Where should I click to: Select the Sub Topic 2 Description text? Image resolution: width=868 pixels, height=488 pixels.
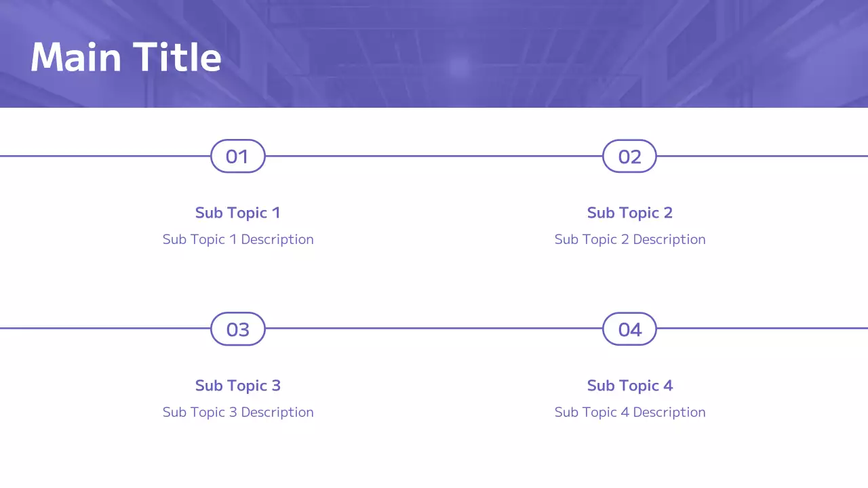pyautogui.click(x=629, y=239)
